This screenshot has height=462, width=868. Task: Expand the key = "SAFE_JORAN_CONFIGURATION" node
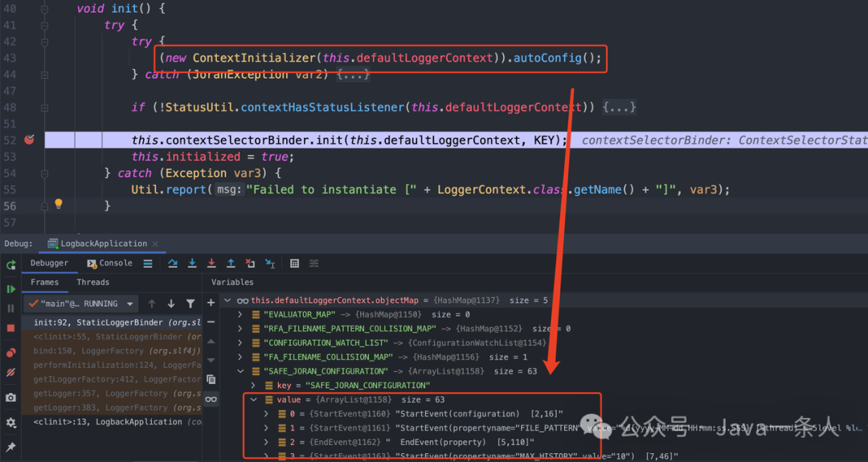tap(253, 386)
